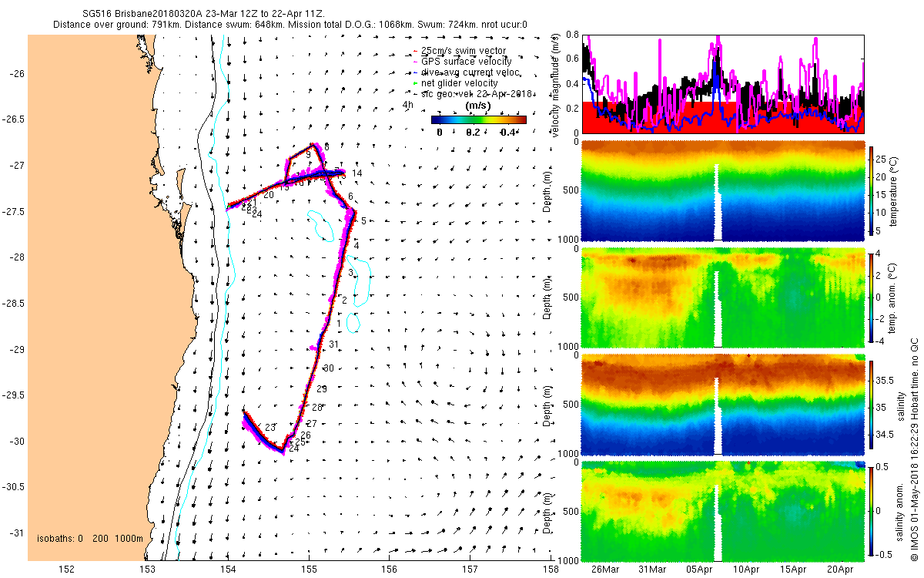Screen dimensions: 924x578
Task: Click the temperature depth section panel
Action: pyautogui.click(x=723, y=191)
